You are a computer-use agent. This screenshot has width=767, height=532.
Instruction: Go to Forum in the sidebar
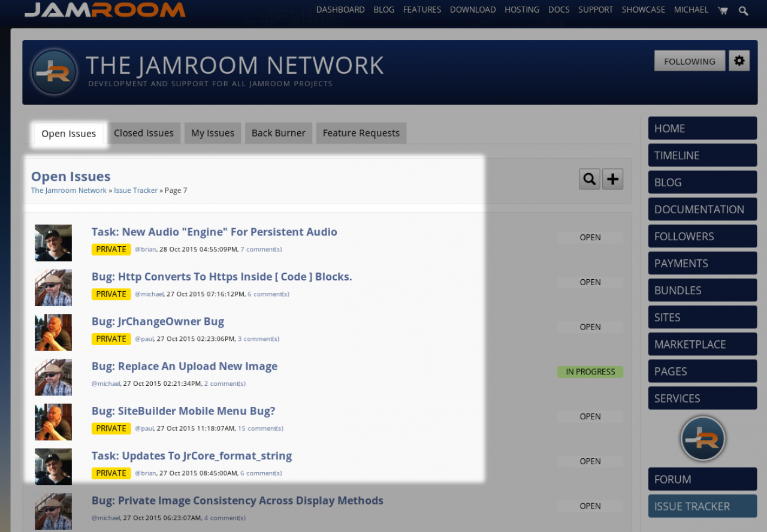click(703, 479)
